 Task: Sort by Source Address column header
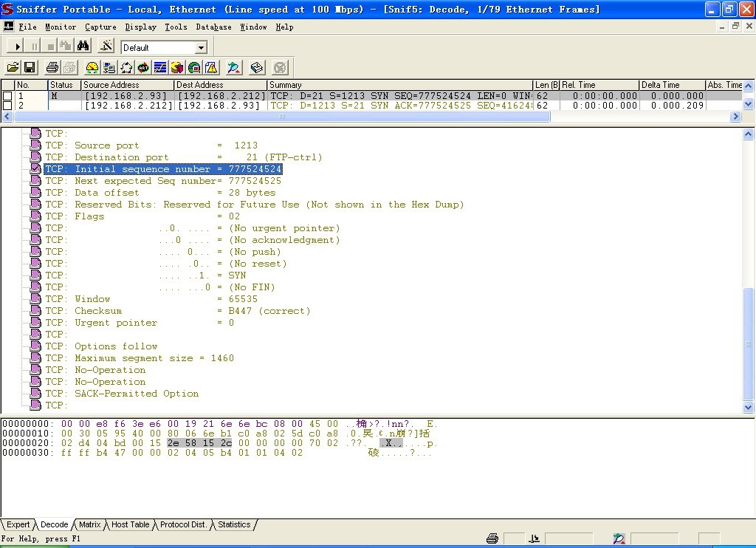127,85
